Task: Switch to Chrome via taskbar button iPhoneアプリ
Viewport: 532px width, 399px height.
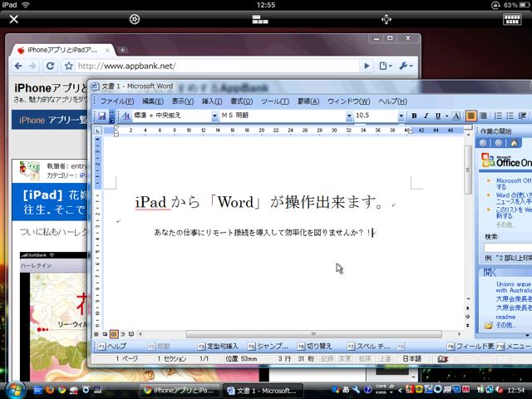Action: 180,391
